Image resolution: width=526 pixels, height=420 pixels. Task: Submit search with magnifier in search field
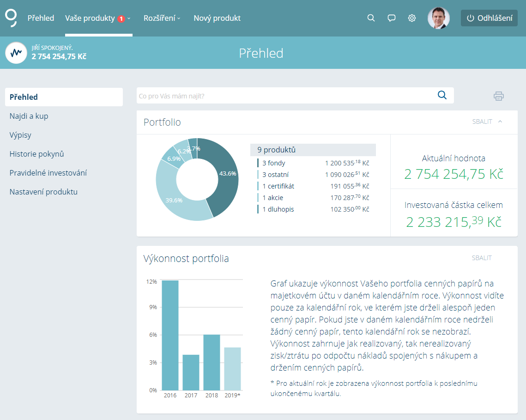(x=442, y=95)
